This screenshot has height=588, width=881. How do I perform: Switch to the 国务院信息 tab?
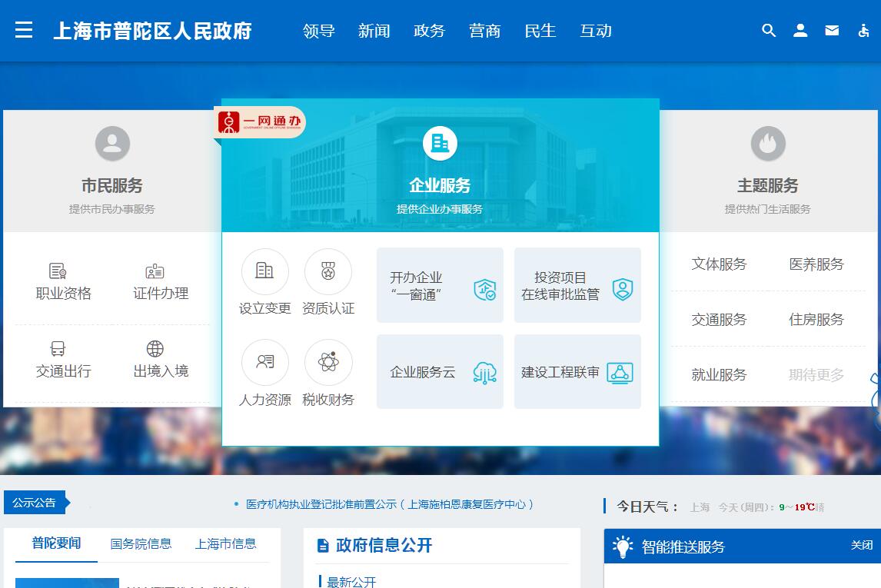(x=141, y=544)
